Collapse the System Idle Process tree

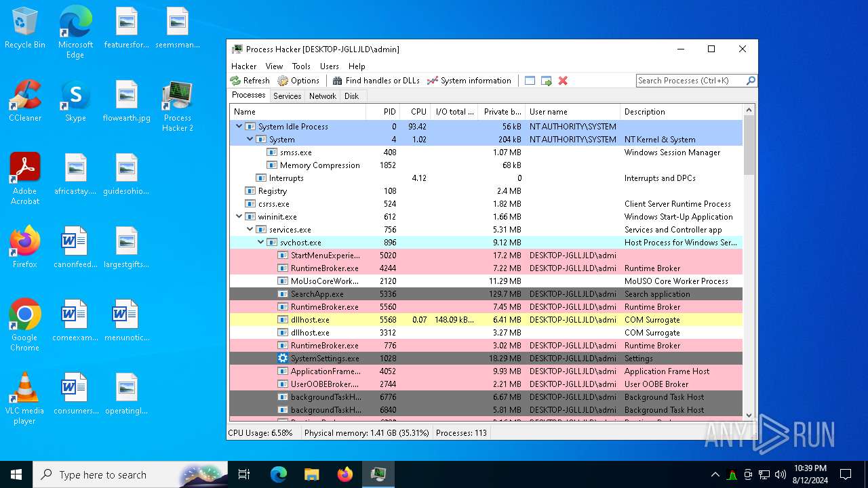[x=239, y=127]
